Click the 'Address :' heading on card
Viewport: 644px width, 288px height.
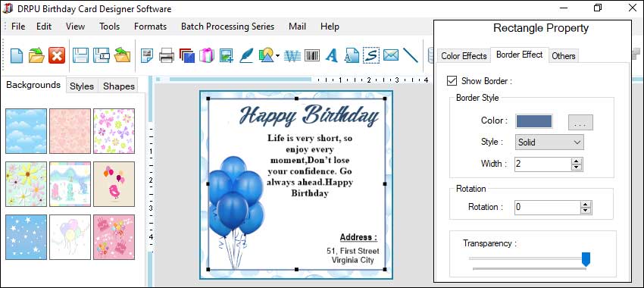pyautogui.click(x=358, y=237)
